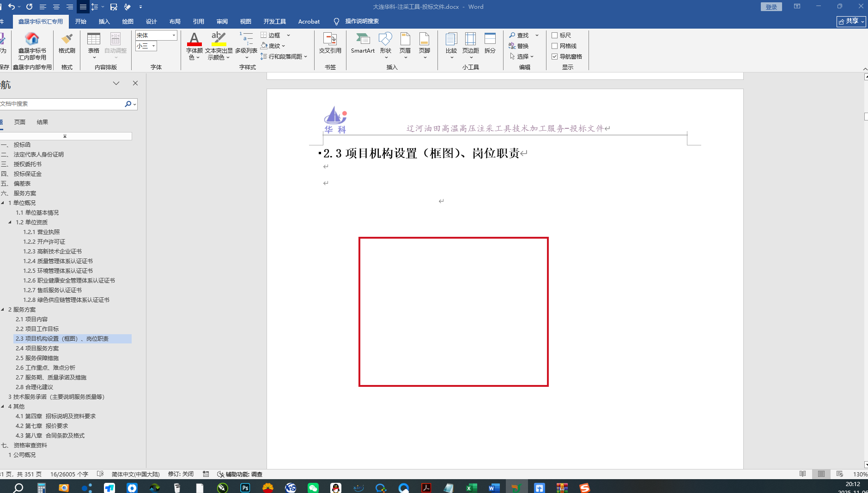Switch to the 页面 pages tab in navigation
The width and height of the screenshot is (868, 493).
pyautogui.click(x=20, y=122)
